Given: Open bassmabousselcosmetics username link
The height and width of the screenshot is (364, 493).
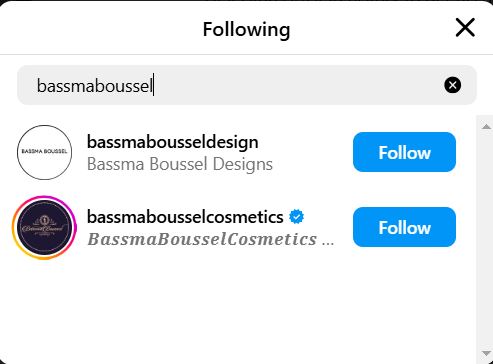Looking at the screenshot, I should tap(185, 217).
